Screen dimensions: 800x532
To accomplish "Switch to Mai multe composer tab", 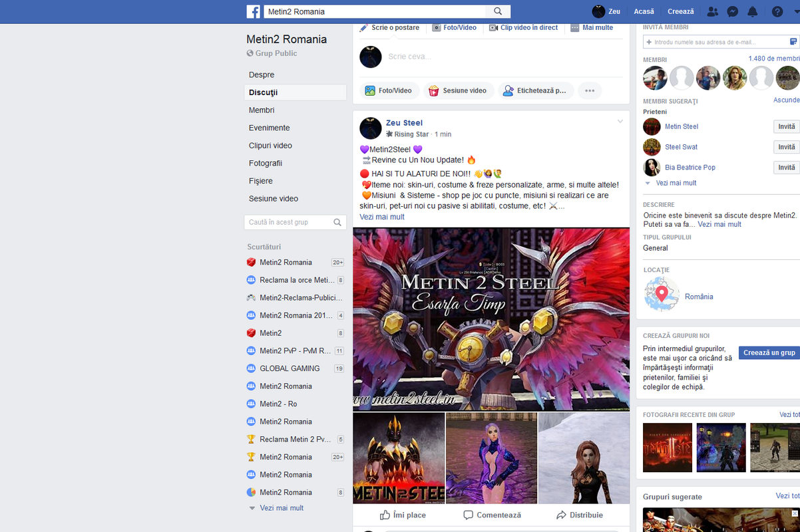I will pos(592,28).
